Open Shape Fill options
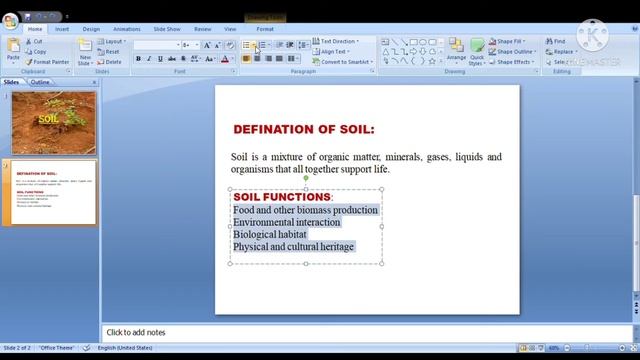The width and height of the screenshot is (640, 360). [x=507, y=41]
